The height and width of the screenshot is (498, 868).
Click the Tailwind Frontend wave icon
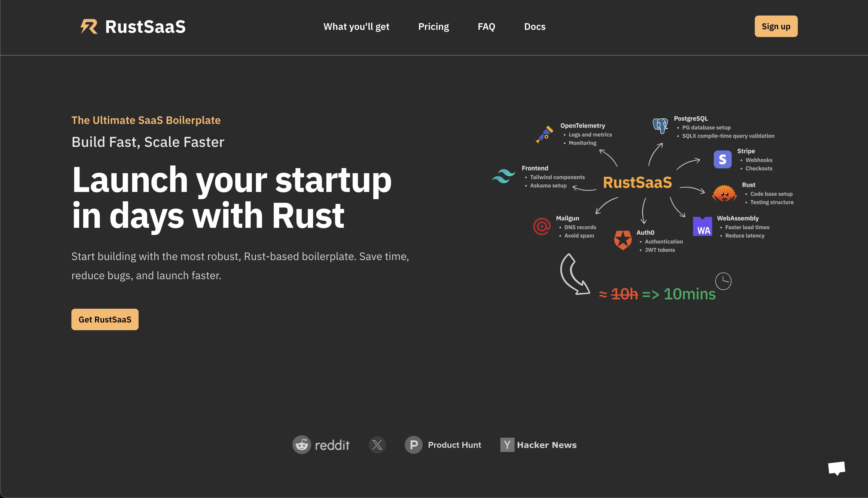[x=504, y=176]
